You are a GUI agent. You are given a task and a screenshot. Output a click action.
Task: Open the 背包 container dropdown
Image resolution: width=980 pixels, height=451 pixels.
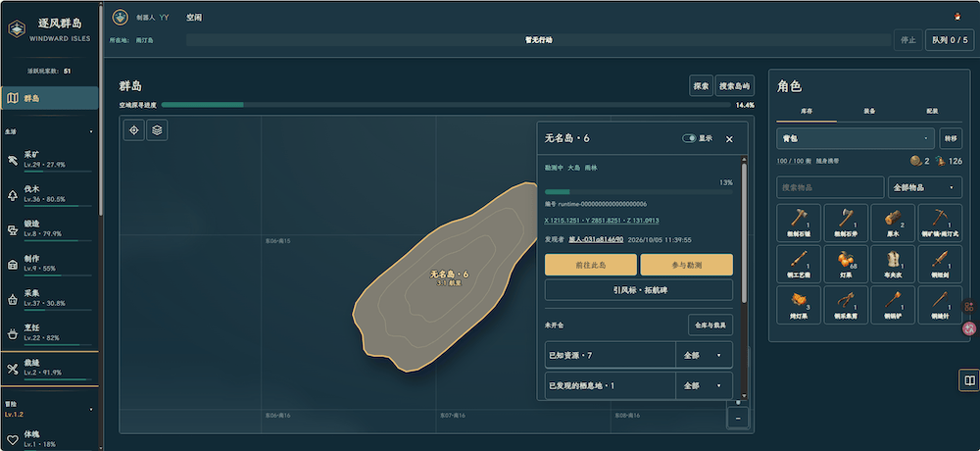click(x=855, y=138)
